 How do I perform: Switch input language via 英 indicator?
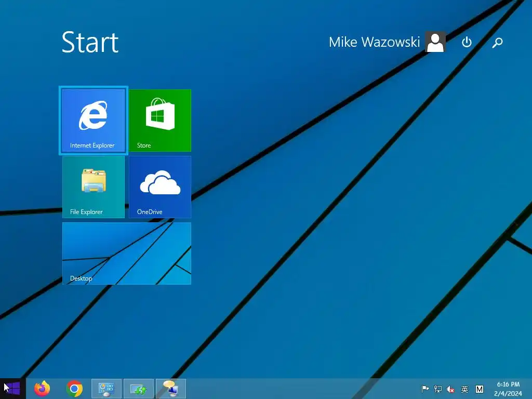464,389
